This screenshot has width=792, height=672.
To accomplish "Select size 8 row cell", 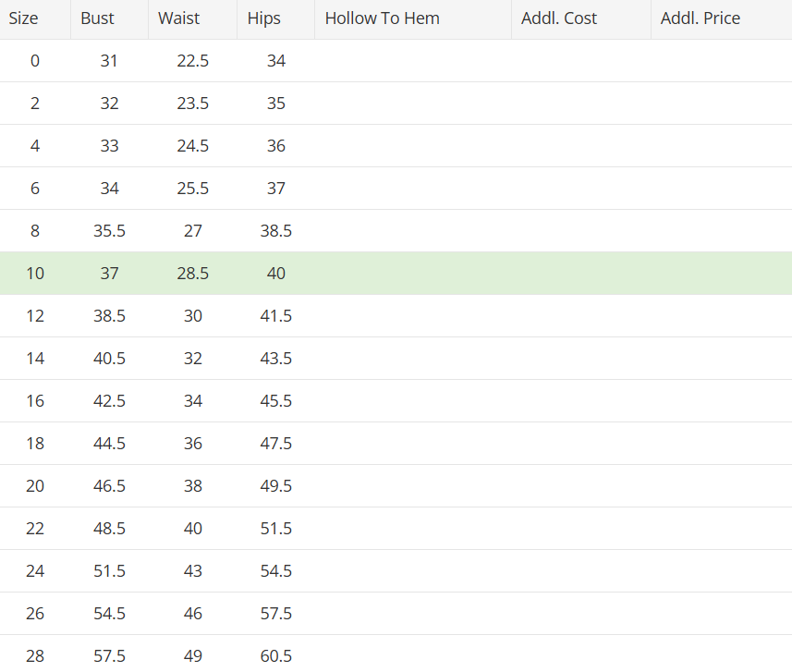I will 35,230.
